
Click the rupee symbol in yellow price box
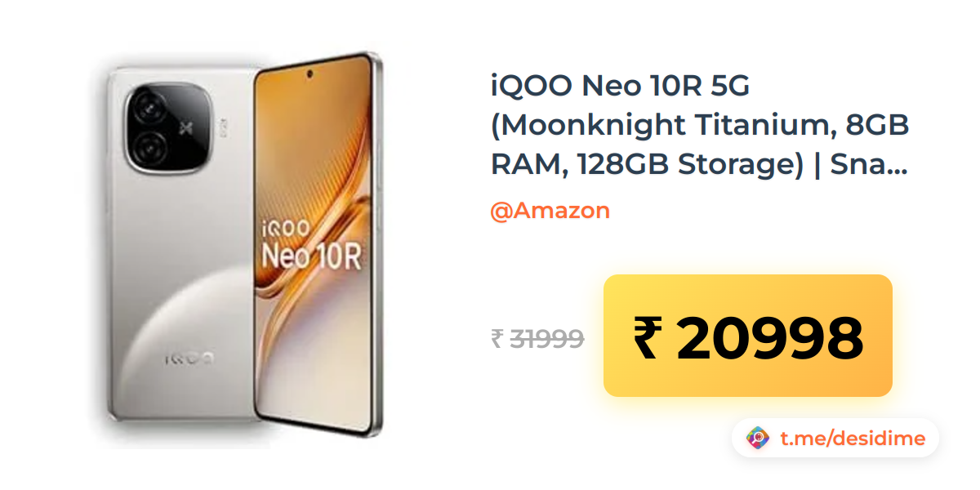pyautogui.click(x=647, y=337)
